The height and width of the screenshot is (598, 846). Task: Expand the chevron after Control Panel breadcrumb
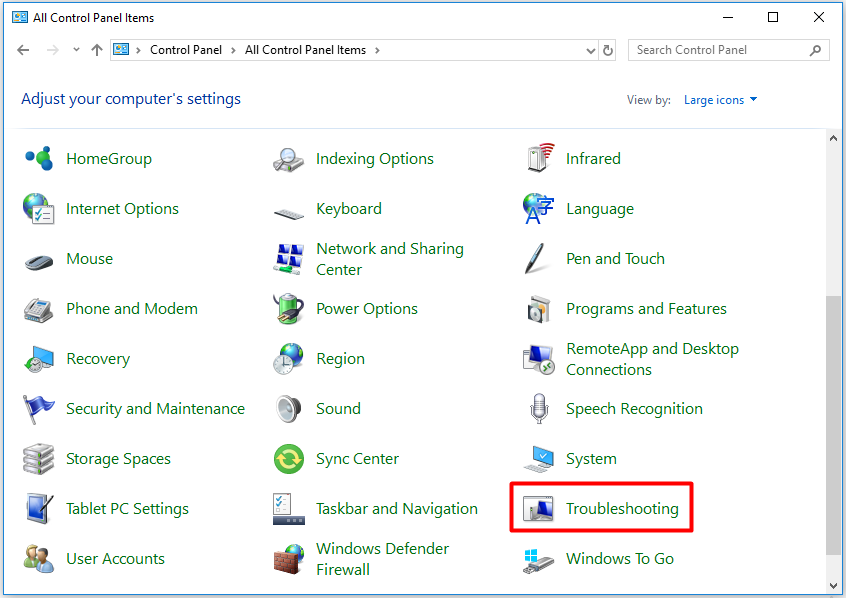point(233,50)
